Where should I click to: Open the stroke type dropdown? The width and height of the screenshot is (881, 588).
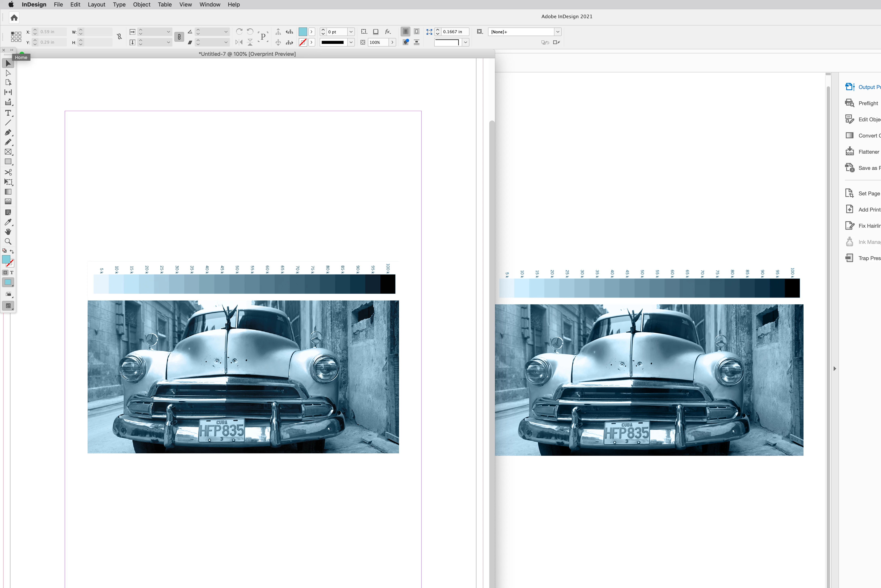[x=351, y=42]
